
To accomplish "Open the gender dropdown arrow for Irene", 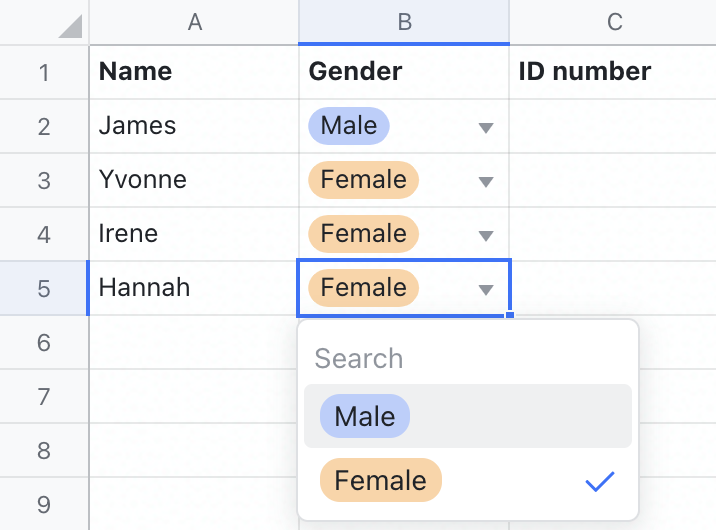I will pyautogui.click(x=486, y=236).
